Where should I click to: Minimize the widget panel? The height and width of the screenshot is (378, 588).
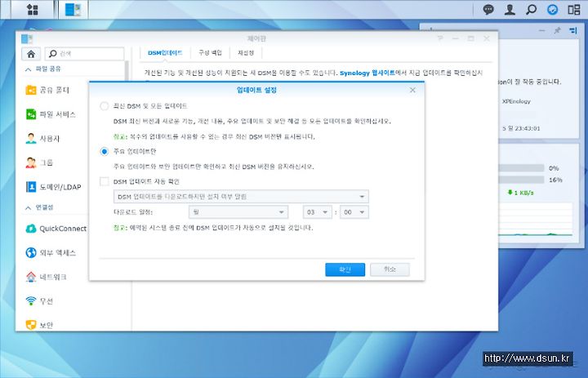click(541, 31)
